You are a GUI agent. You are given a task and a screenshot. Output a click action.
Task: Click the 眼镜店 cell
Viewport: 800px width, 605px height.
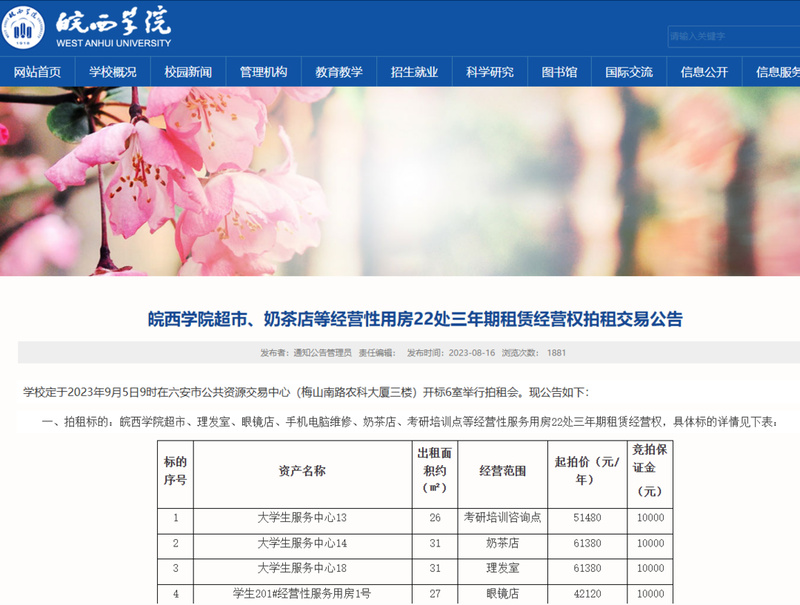coord(503,594)
